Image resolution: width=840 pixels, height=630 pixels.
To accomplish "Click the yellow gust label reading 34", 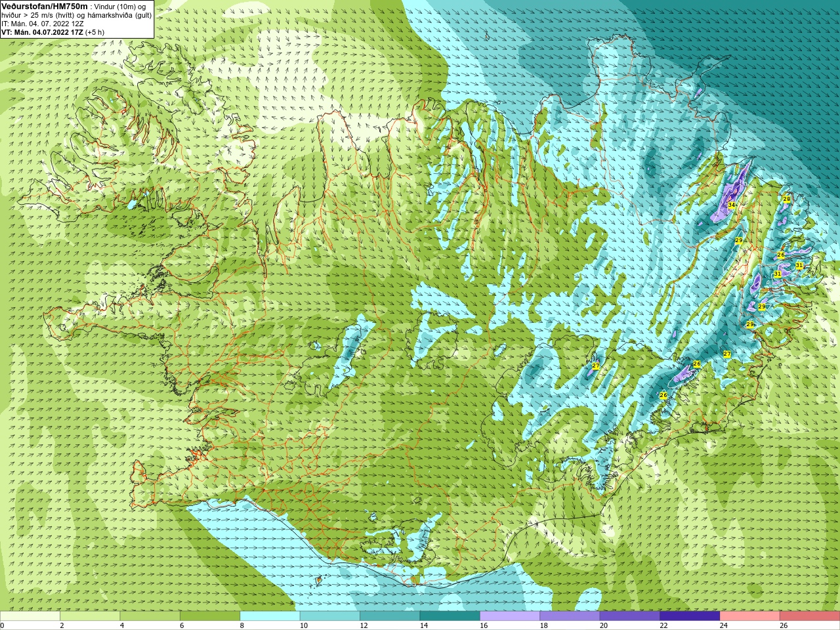I will click(x=731, y=205).
